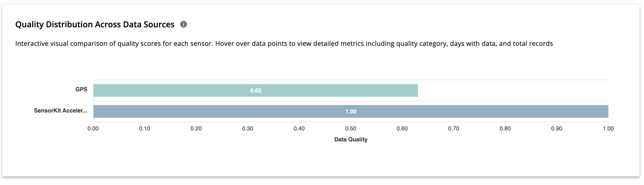The image size is (644, 185).
Task: Click the 0.63 value inside GPS bar
Action: click(255, 90)
